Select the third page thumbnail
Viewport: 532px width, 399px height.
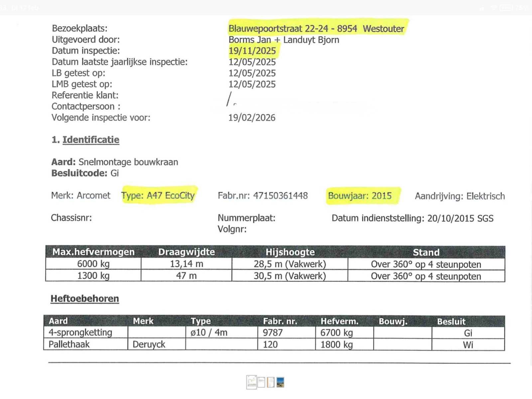tap(271, 382)
